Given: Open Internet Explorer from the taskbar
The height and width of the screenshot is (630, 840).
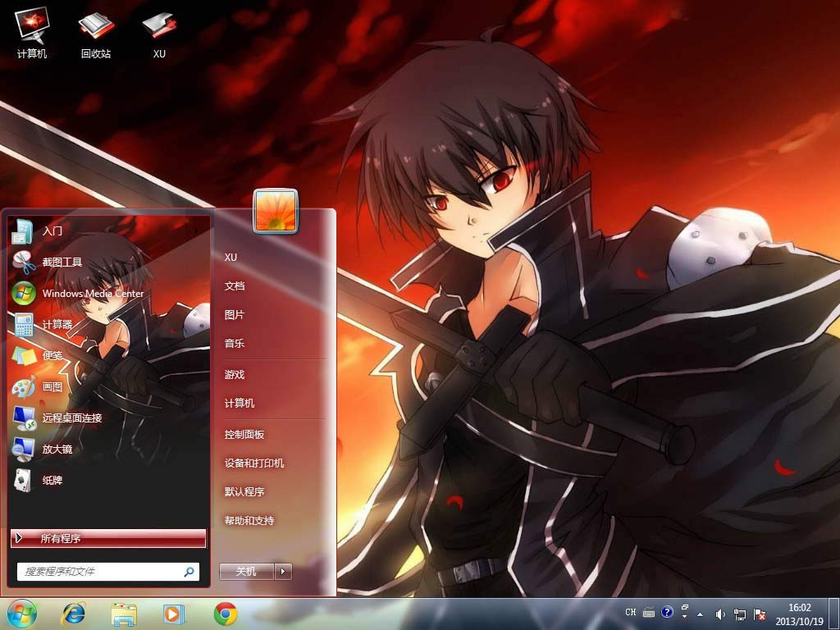Looking at the screenshot, I should click(74, 614).
